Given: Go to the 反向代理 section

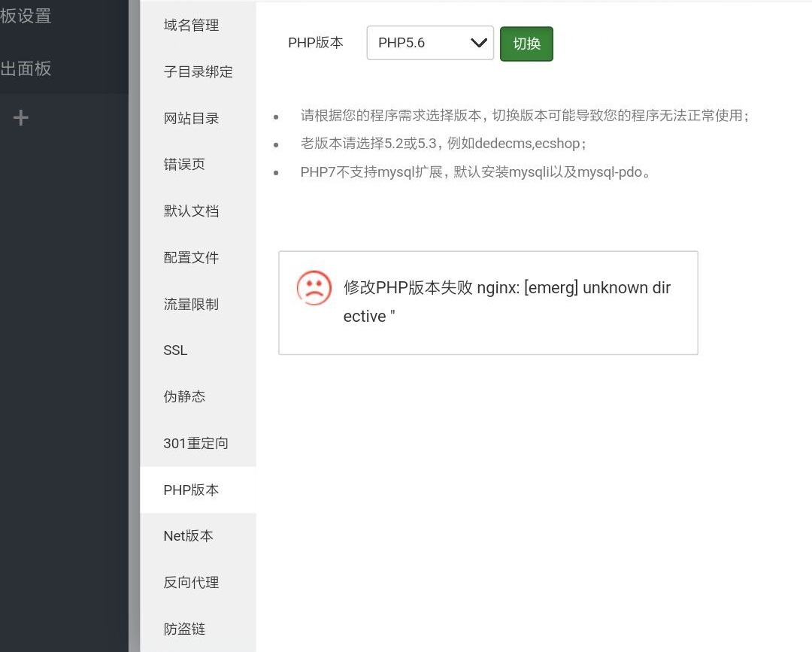Looking at the screenshot, I should [x=191, y=583].
